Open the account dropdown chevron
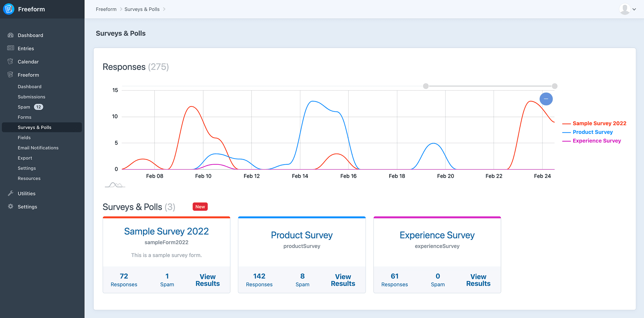644x318 pixels. [x=635, y=9]
